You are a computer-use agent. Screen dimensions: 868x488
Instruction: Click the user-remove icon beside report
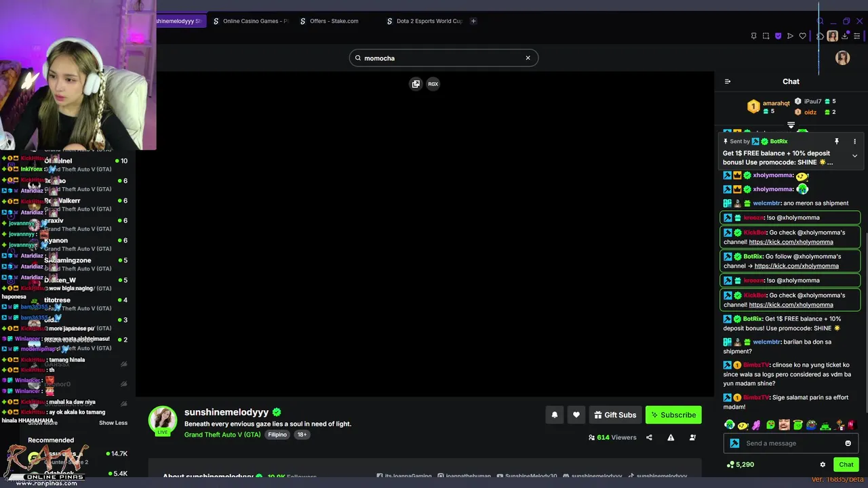pyautogui.click(x=692, y=438)
